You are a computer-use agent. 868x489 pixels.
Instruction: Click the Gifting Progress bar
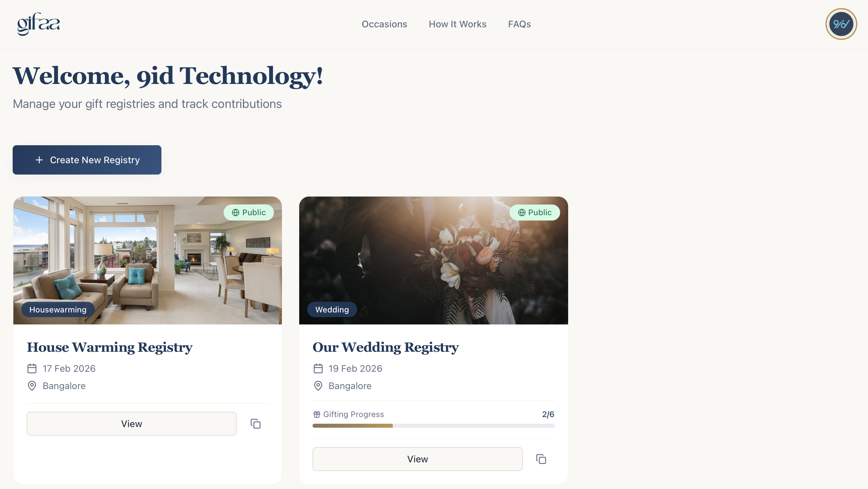pos(433,426)
